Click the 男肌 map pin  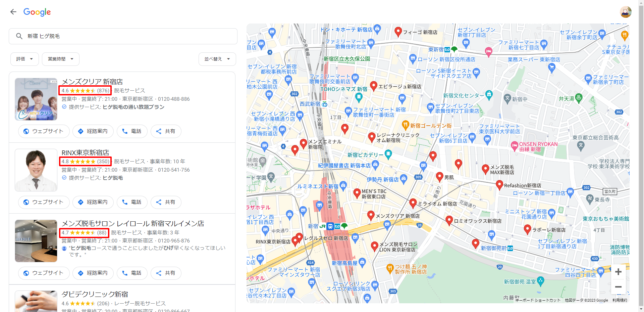(439, 177)
